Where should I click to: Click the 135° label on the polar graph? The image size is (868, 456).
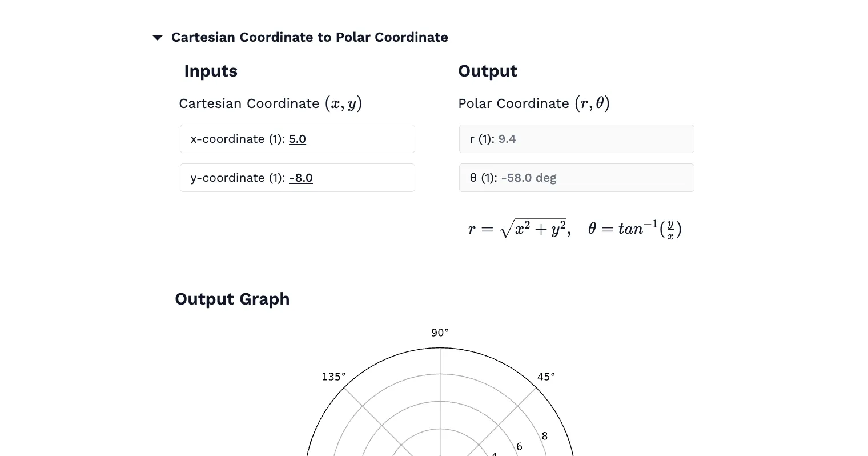[x=333, y=377]
